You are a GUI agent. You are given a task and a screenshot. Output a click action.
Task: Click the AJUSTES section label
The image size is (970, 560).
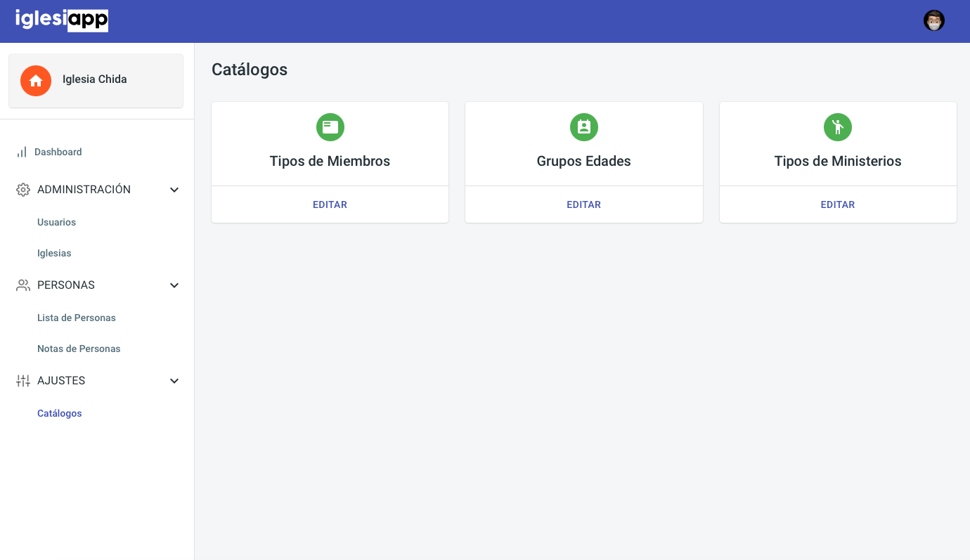click(x=61, y=381)
